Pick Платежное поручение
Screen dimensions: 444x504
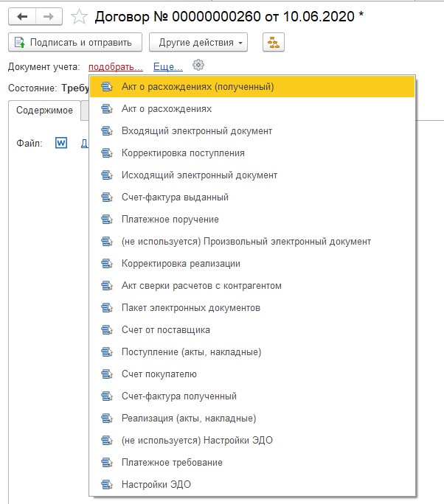coord(252,220)
